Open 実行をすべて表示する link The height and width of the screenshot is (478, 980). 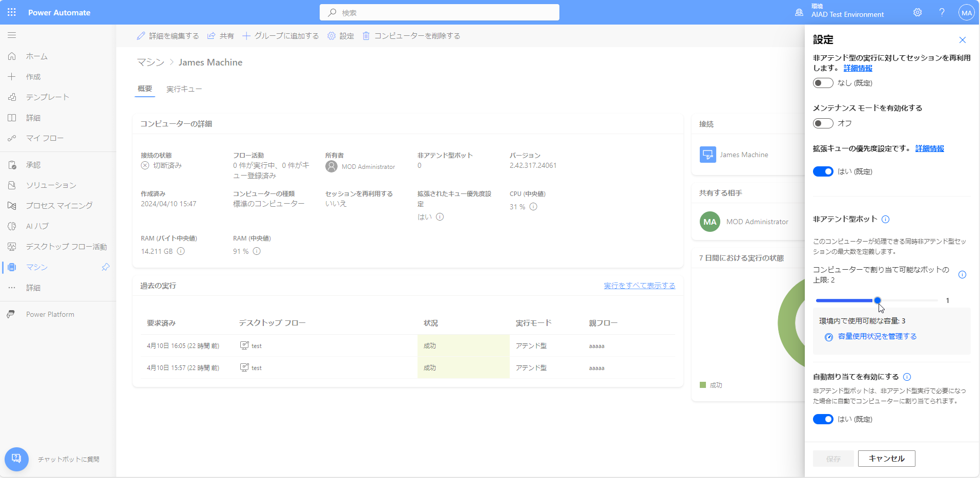639,286
